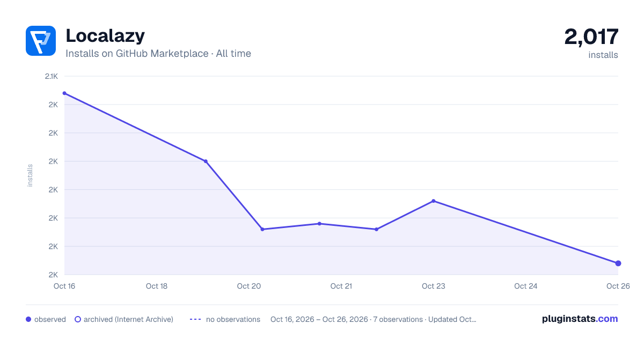This screenshot has height=338, width=644.
Task: Select the data point between Oct 18 and Oct 20
Action: [x=206, y=161]
